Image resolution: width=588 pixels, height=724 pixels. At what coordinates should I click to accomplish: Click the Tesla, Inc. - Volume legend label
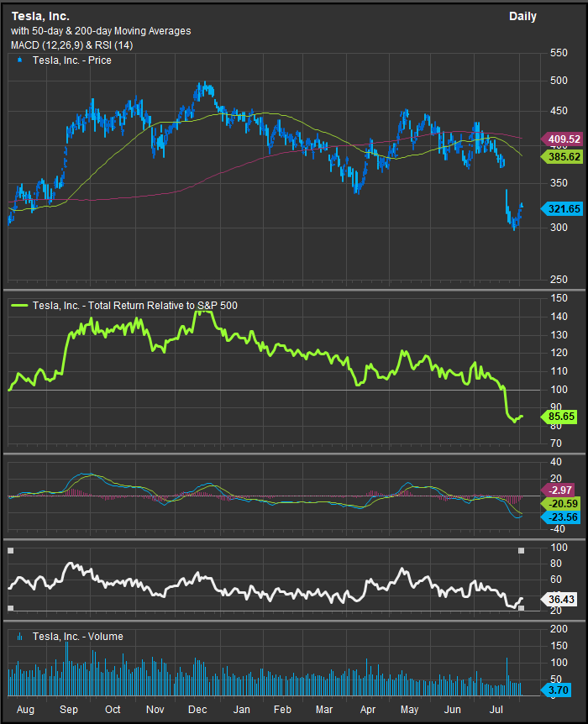click(78, 637)
